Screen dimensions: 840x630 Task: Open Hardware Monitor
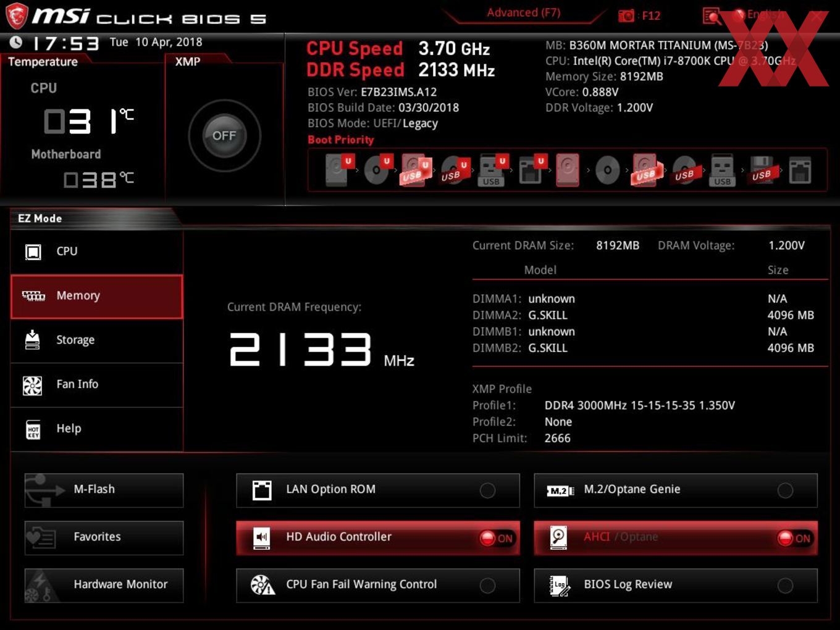(x=104, y=585)
